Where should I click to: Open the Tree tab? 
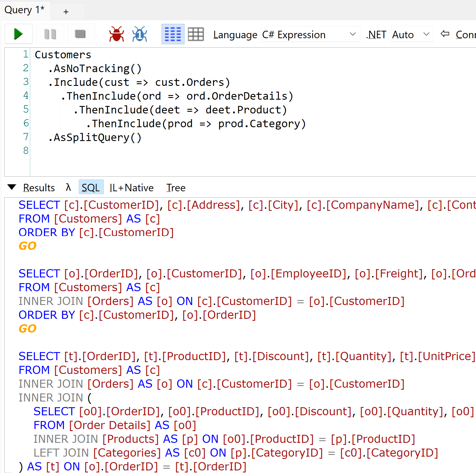[x=176, y=188]
